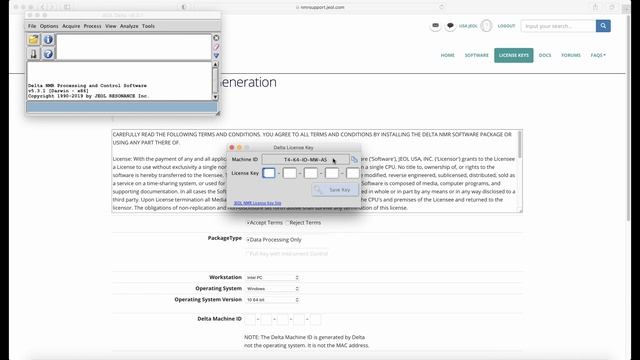Click LOGOUT link in header
Image resolution: width=640 pixels, height=360 pixels.
coord(506,26)
